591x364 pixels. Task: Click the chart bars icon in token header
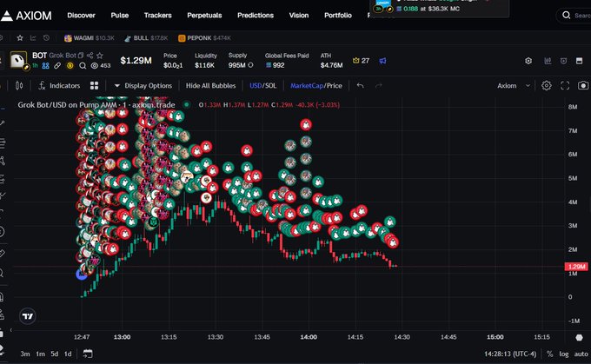tap(548, 61)
